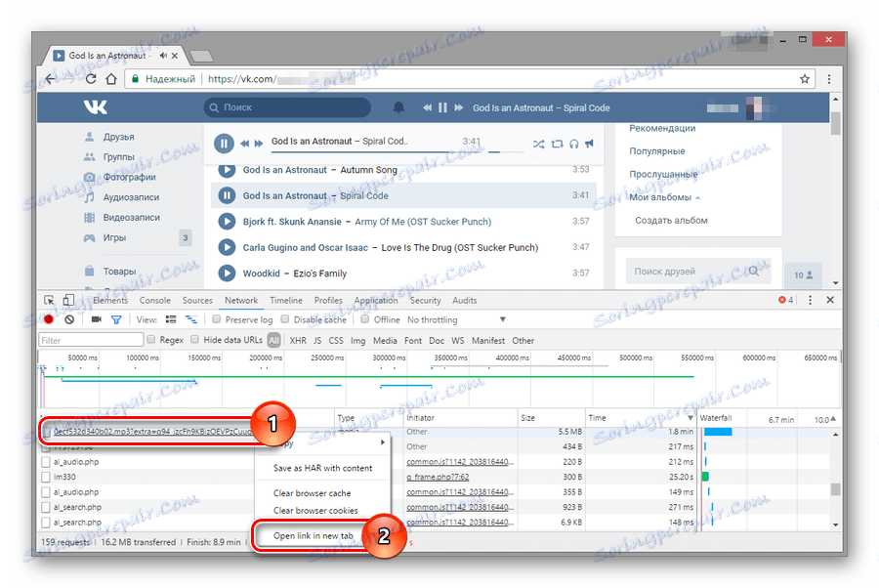Enable Regex filter checkbox
The height and width of the screenshot is (588, 879).
coord(150,339)
